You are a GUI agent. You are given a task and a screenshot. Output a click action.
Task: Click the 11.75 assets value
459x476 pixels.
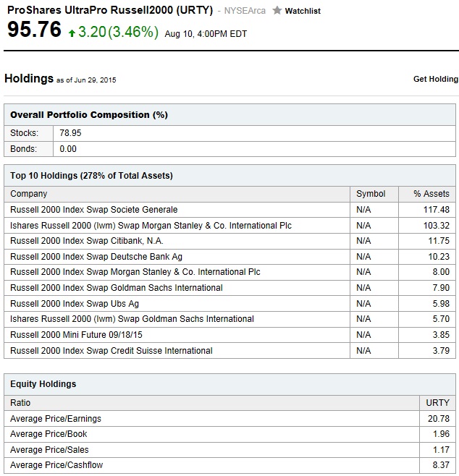[439, 241]
